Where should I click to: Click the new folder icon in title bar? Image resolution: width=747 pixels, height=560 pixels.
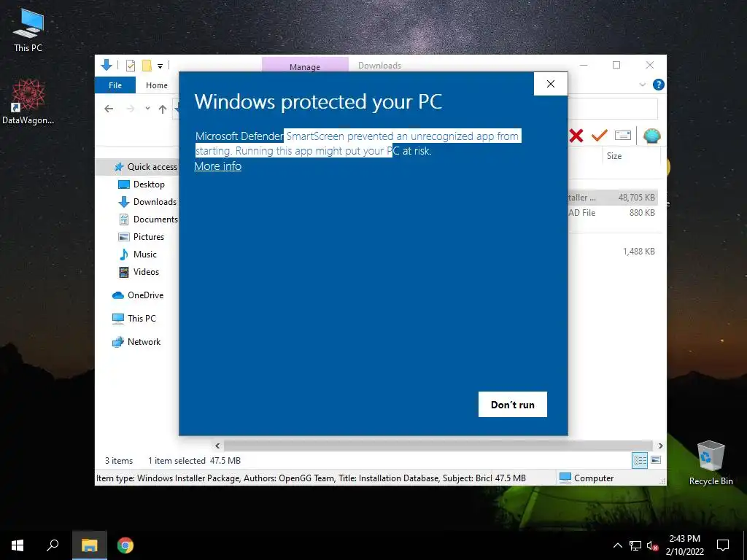[x=147, y=66]
